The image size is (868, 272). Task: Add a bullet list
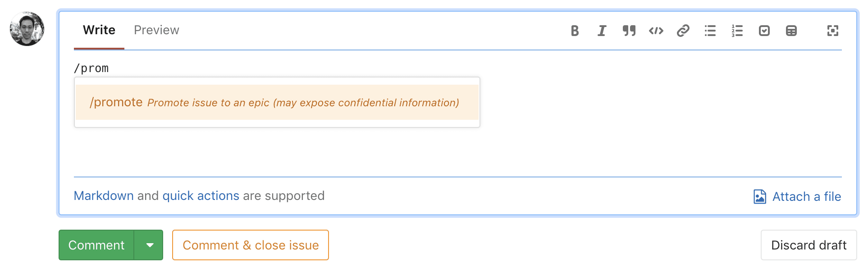[710, 31]
